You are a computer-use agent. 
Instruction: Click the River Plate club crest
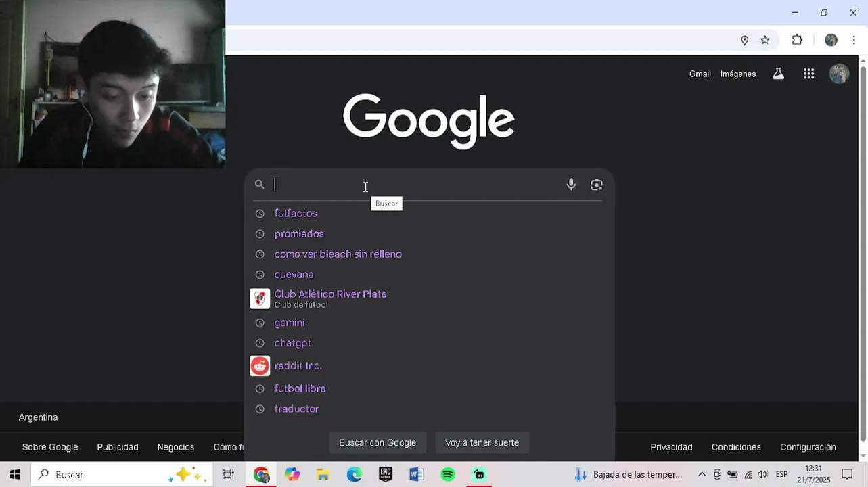click(260, 298)
